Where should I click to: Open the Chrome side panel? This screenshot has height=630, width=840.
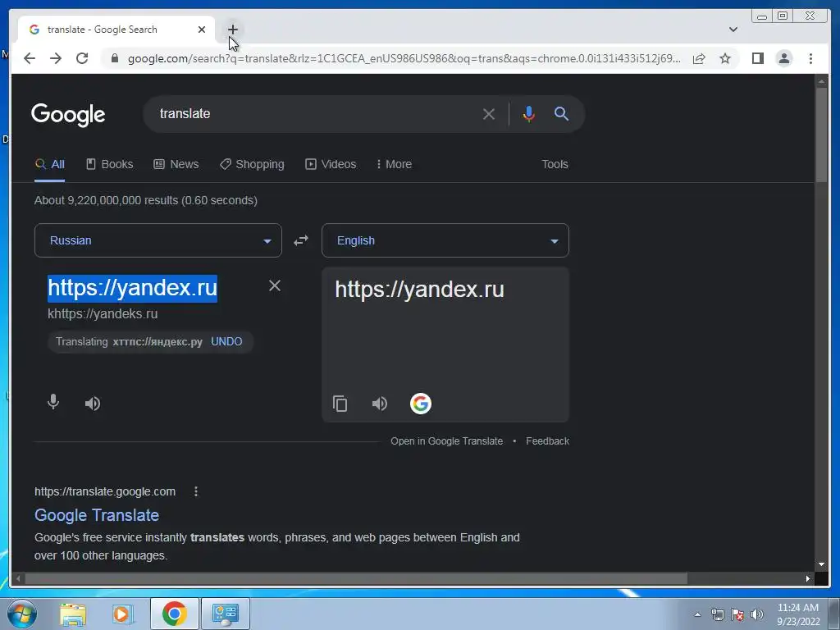coord(757,58)
